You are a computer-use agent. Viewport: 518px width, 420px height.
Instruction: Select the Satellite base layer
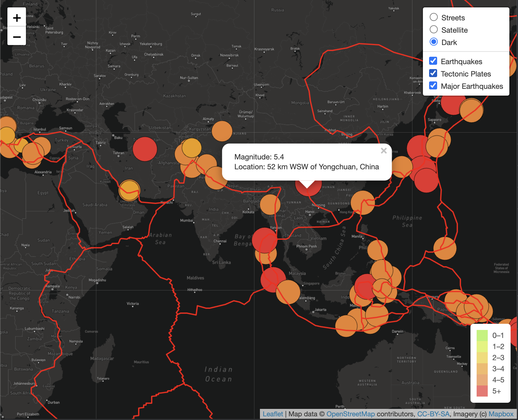click(433, 30)
